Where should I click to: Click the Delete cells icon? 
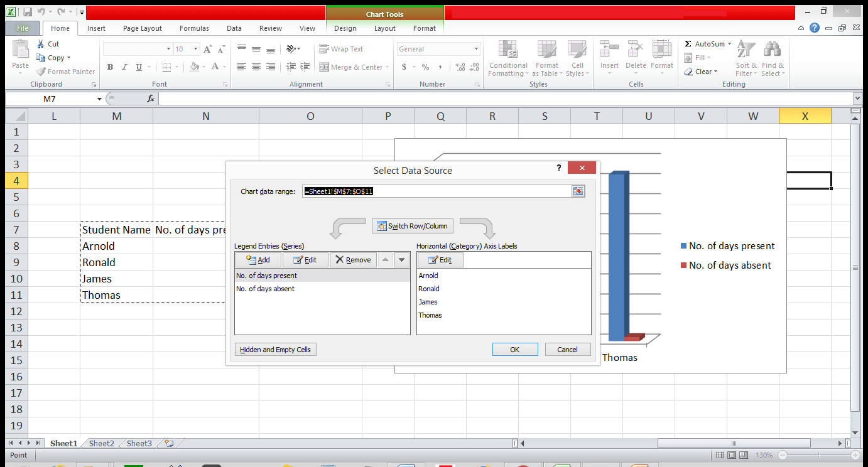(636, 50)
